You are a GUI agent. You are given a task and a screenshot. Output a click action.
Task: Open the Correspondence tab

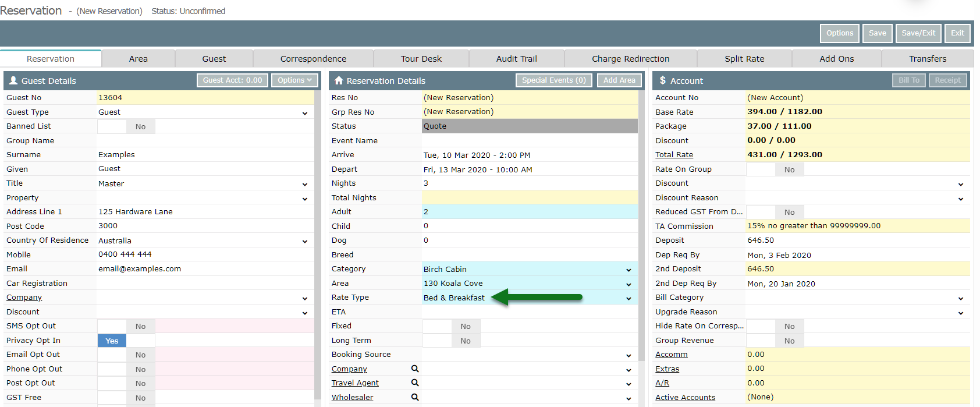click(313, 59)
